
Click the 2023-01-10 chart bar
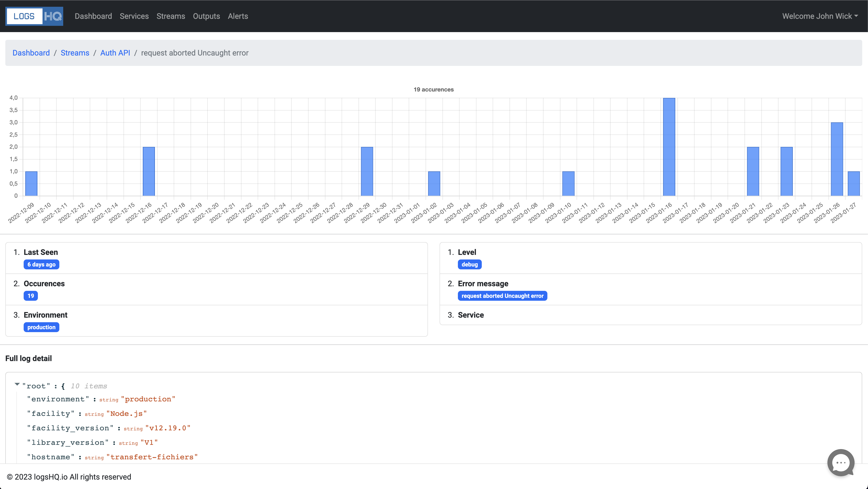(x=568, y=184)
